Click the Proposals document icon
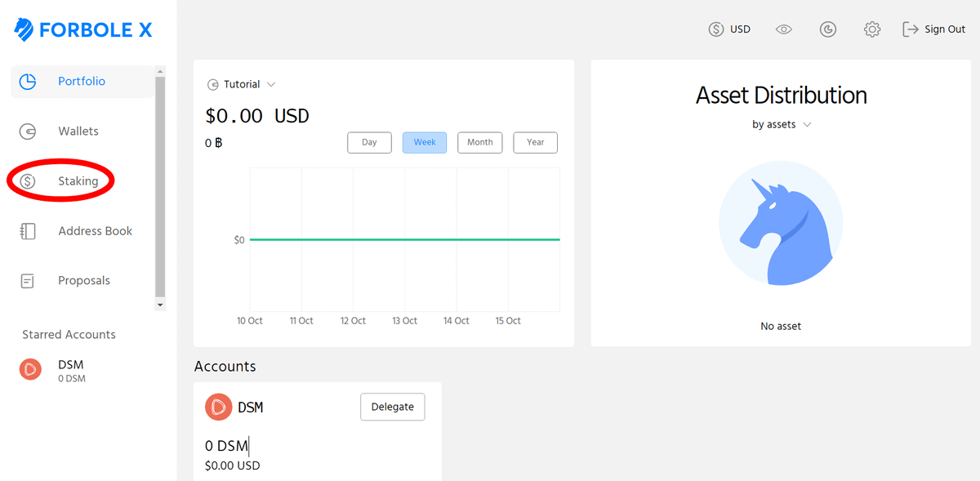Image resolution: width=980 pixels, height=481 pixels. coord(28,281)
